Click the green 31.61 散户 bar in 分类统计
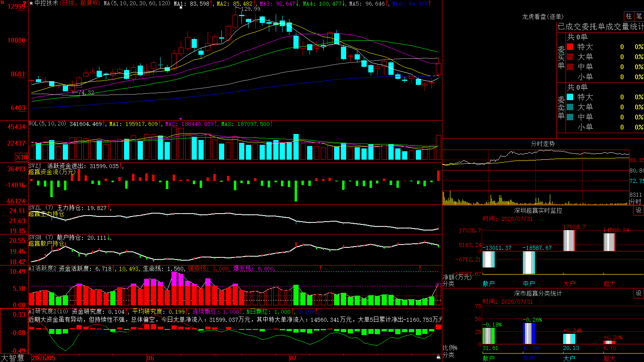644x362 pixels. click(x=489, y=336)
